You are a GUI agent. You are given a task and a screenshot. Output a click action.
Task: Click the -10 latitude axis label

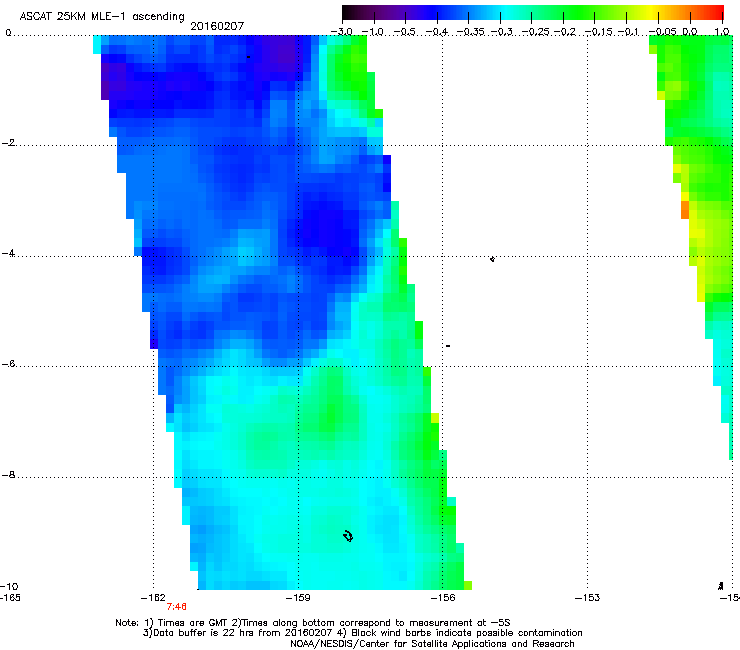click(x=9, y=586)
